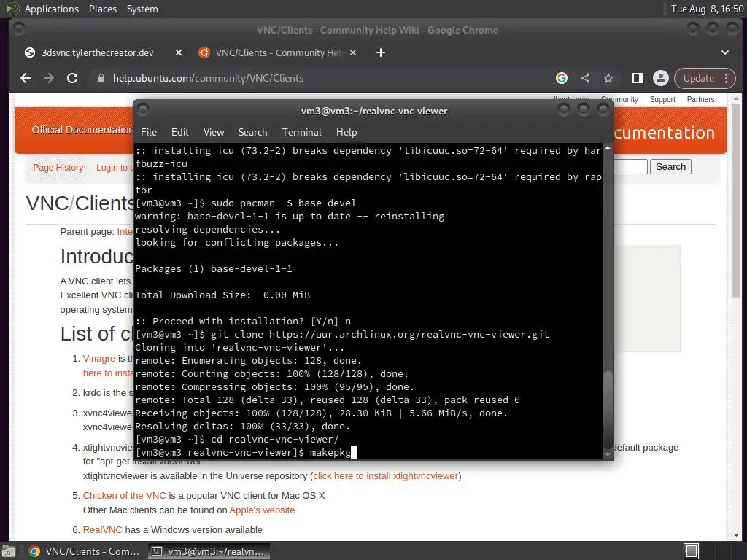
Task: Share this page using the share icon
Action: tap(585, 78)
